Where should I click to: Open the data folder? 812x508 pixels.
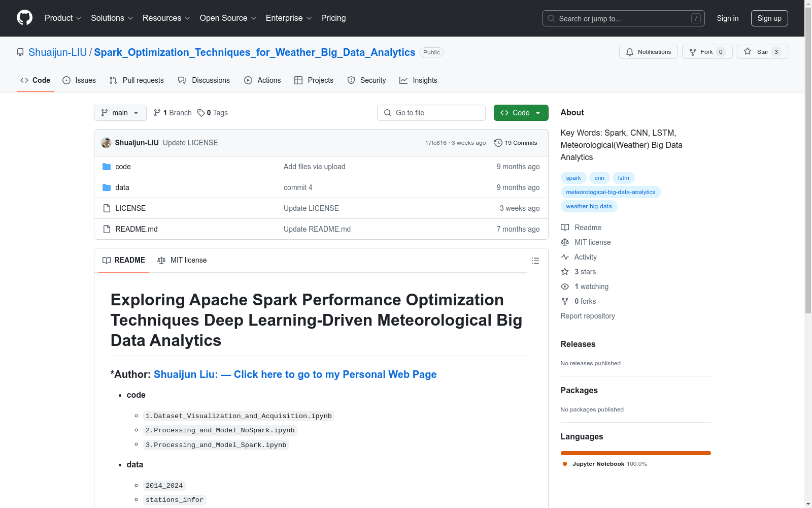coord(122,187)
